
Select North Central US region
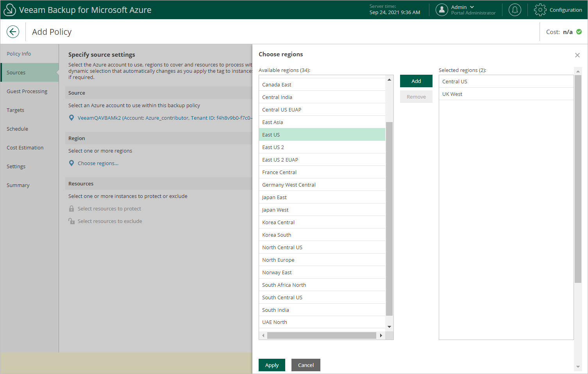322,247
